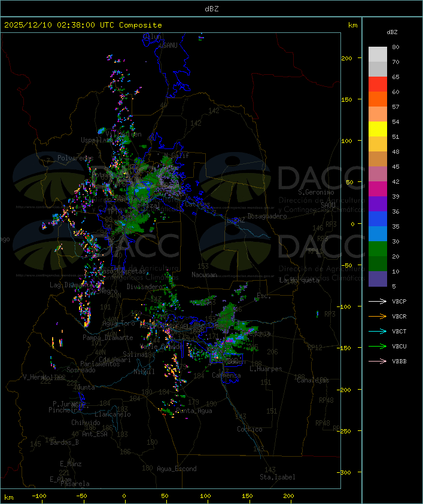
Task: Click the '-300' vertical axis tick label
Action: [344, 472]
